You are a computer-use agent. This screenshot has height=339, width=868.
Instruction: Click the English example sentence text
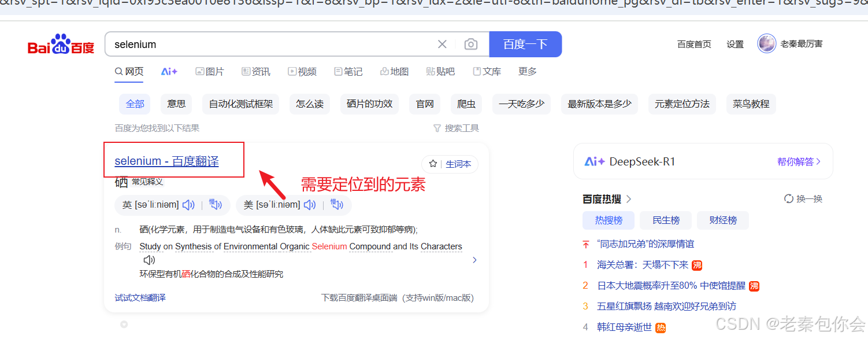tap(301, 246)
